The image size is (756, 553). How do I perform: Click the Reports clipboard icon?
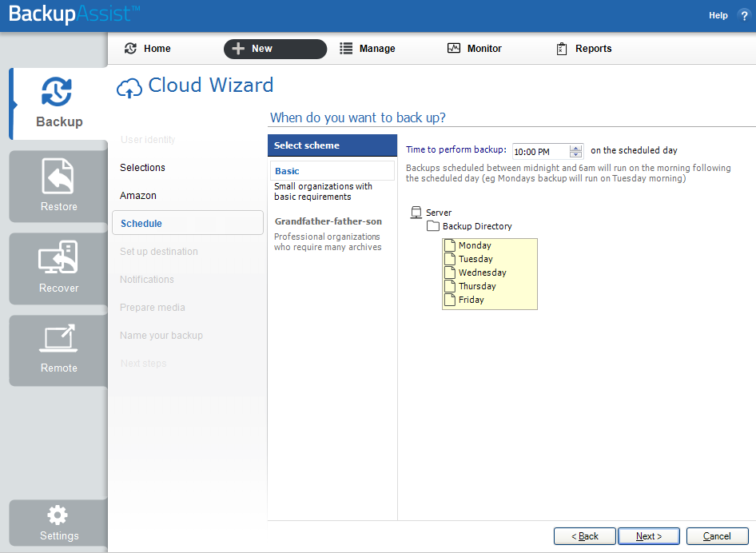pyautogui.click(x=562, y=49)
